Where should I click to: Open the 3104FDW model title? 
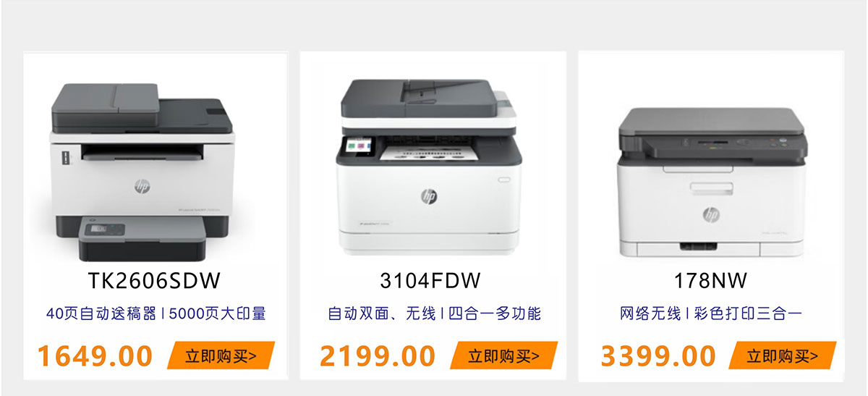point(430,280)
